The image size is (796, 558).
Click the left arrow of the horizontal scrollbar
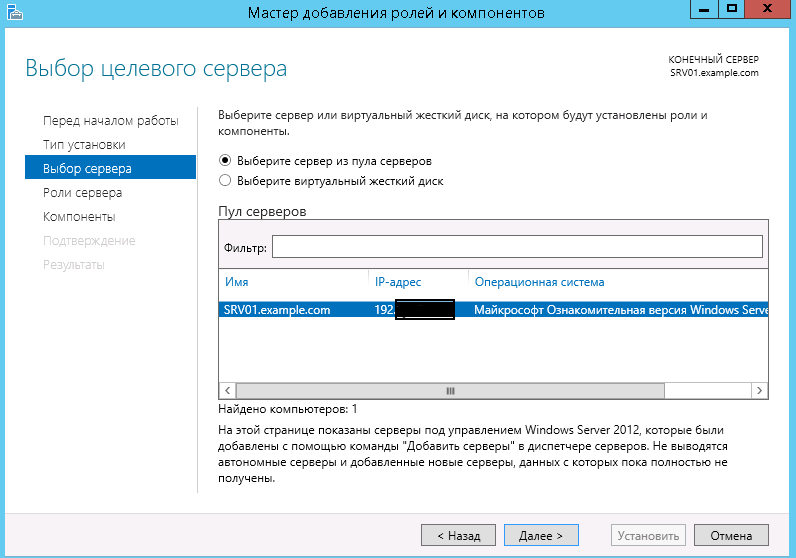[227, 390]
